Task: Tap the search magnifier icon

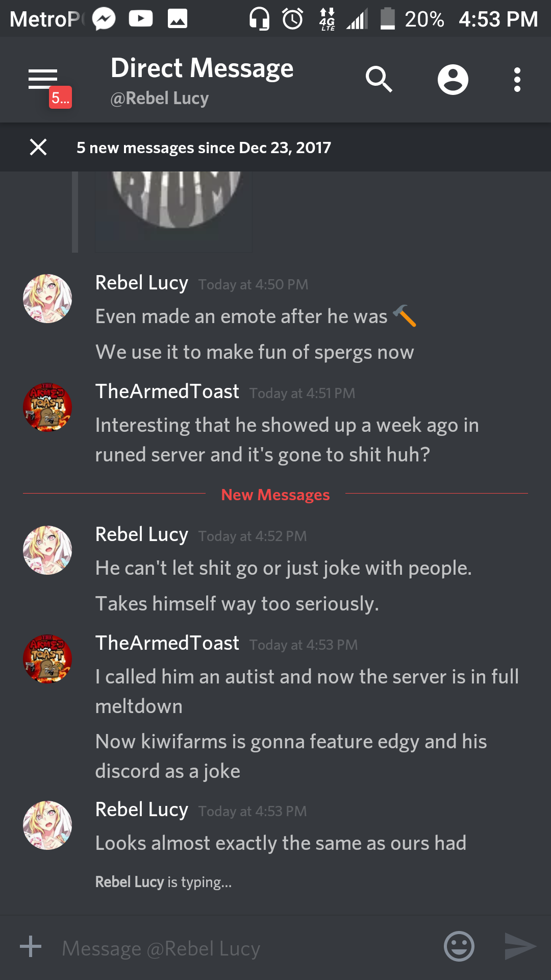Action: point(379,79)
